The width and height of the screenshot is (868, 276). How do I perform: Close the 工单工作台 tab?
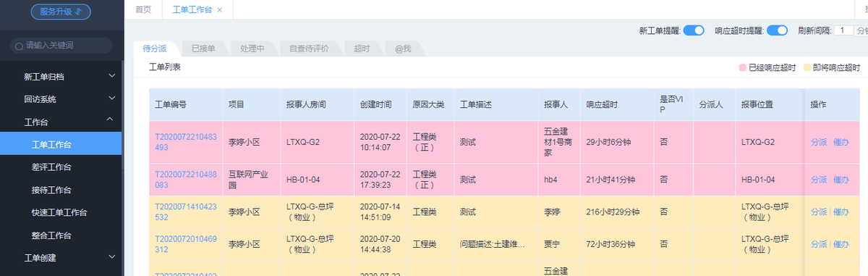click(220, 10)
